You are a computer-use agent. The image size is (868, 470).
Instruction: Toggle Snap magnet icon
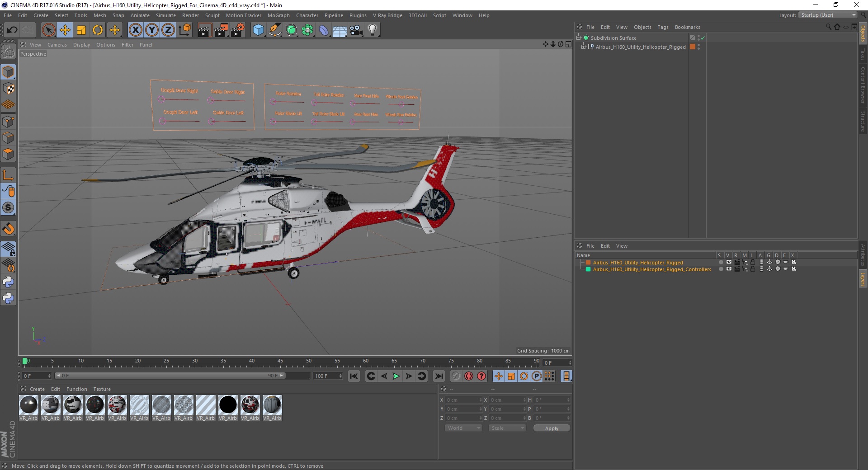coord(8,229)
